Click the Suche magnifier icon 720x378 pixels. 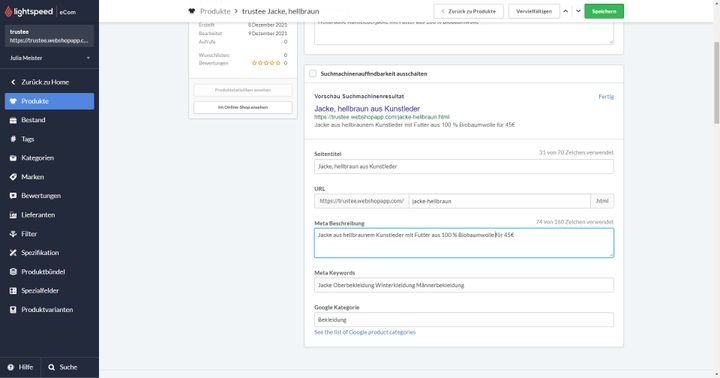pos(51,367)
